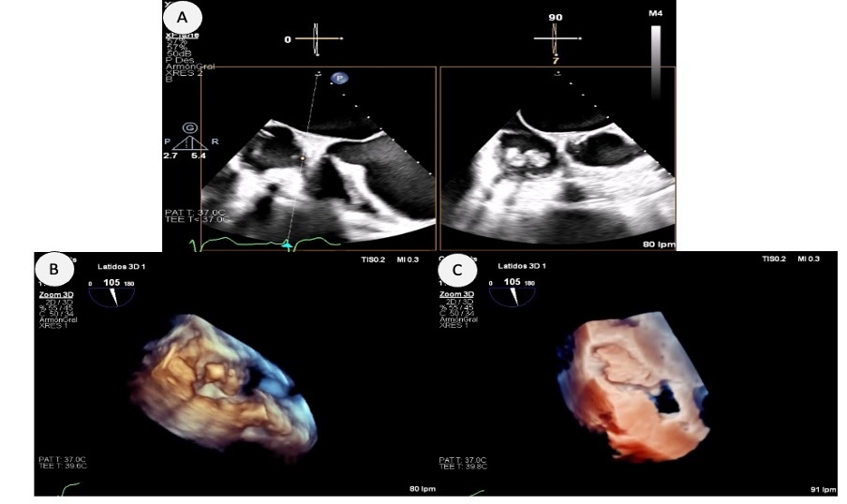This screenshot has width=847, height=504.
Task: Click TEE T: 39.6C text in panel B
Action: tap(63, 466)
